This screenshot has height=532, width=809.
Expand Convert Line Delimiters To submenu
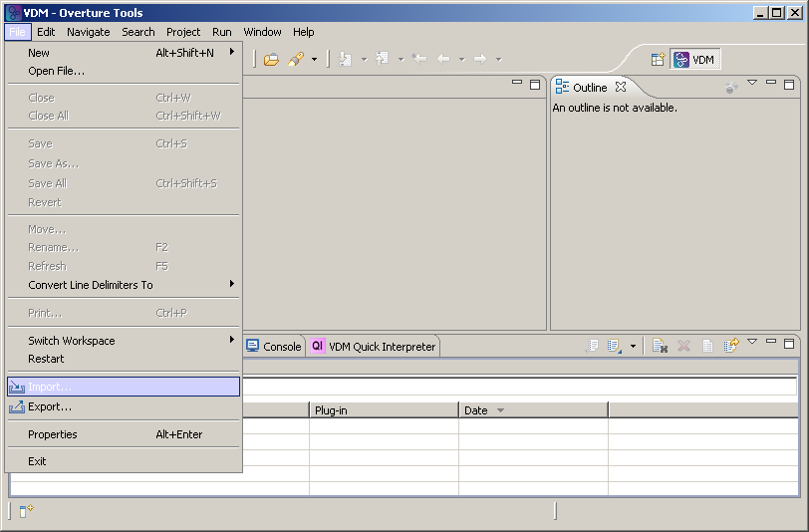click(x=124, y=285)
